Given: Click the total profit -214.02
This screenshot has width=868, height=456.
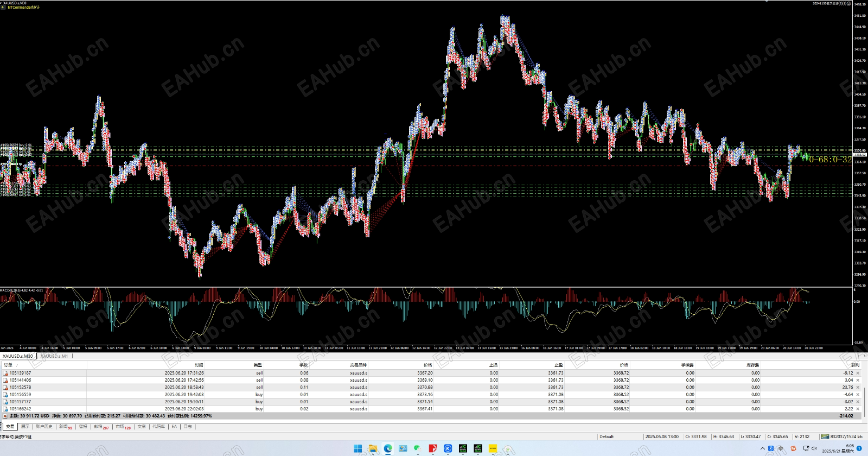Looking at the screenshot, I should [846, 416].
